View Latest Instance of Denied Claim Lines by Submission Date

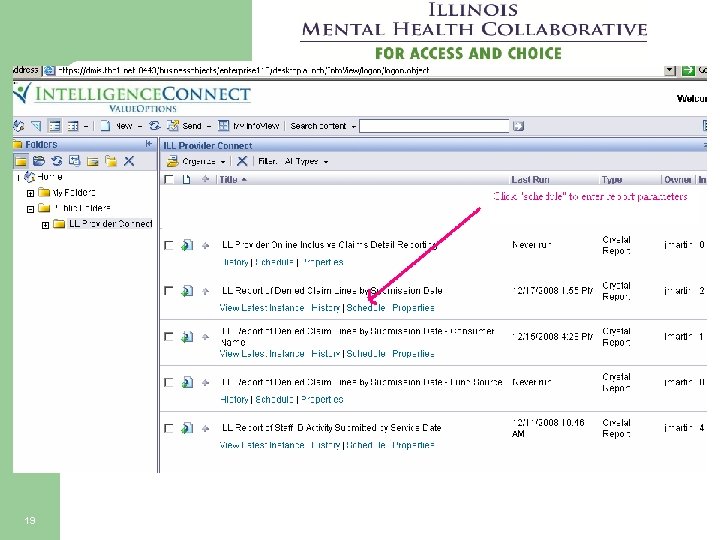coord(262,308)
